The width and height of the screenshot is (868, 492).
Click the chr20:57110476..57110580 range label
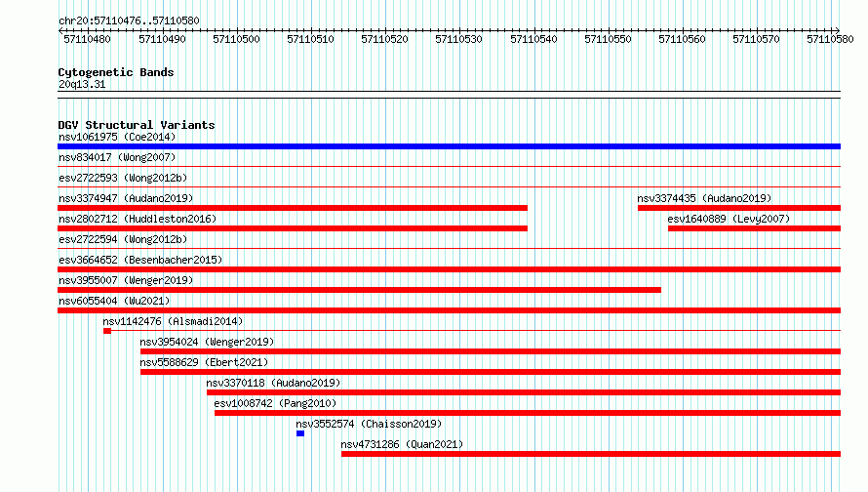129,20
